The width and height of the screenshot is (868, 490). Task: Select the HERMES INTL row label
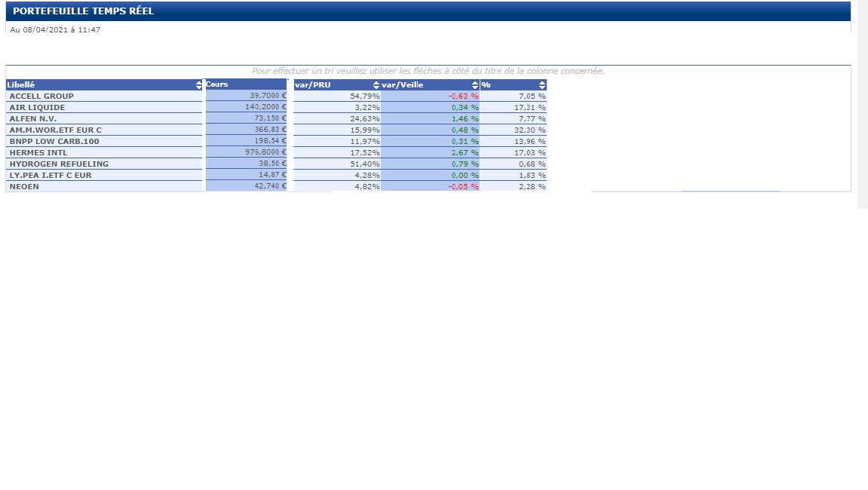pyautogui.click(x=38, y=152)
